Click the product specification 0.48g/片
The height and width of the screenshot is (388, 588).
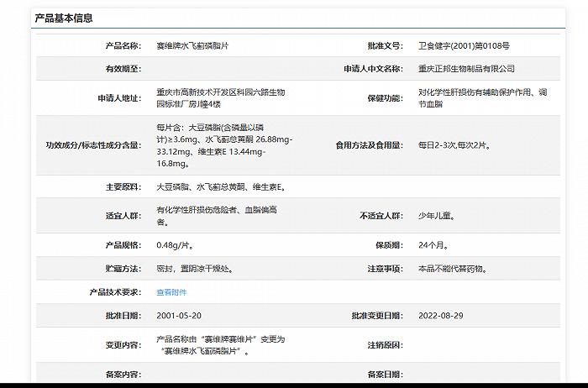coord(175,245)
